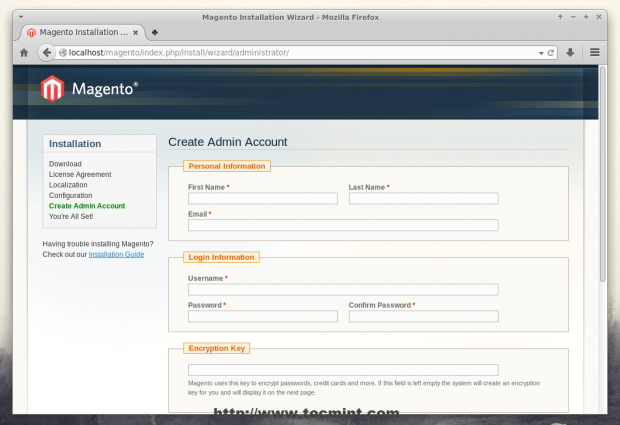Image resolution: width=620 pixels, height=425 pixels.
Task: Open the Firefox hamburger menu
Action: pos(595,52)
